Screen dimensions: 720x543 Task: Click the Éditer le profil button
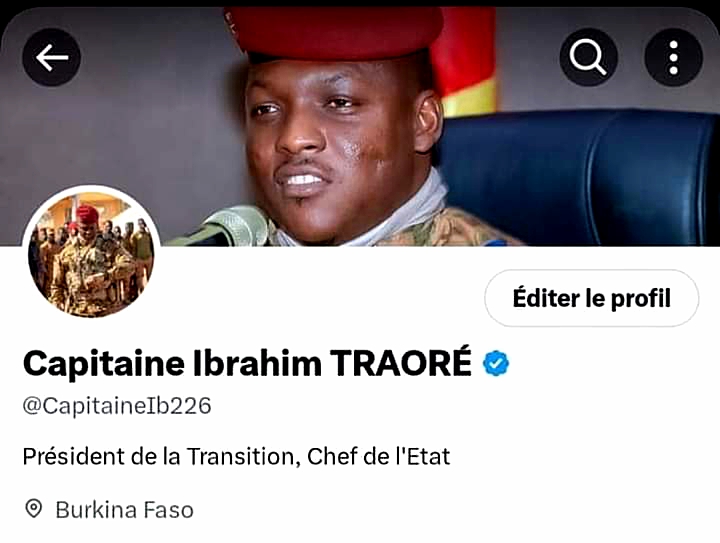coord(591,298)
